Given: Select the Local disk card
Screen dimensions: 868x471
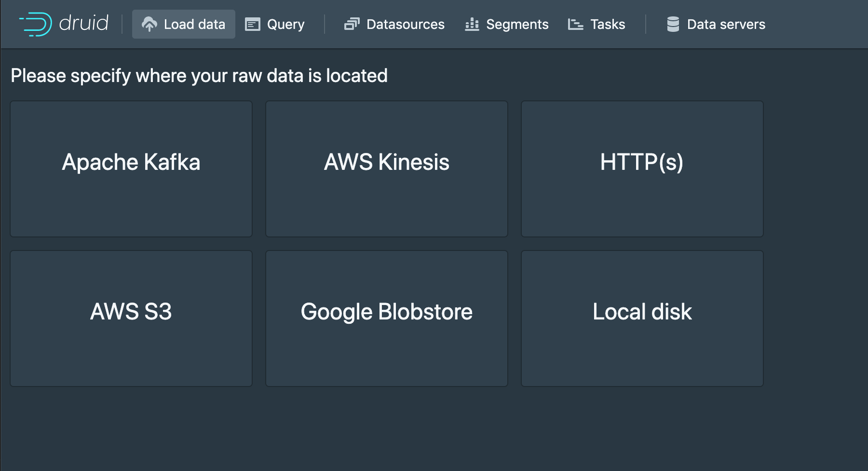Looking at the screenshot, I should (642, 319).
